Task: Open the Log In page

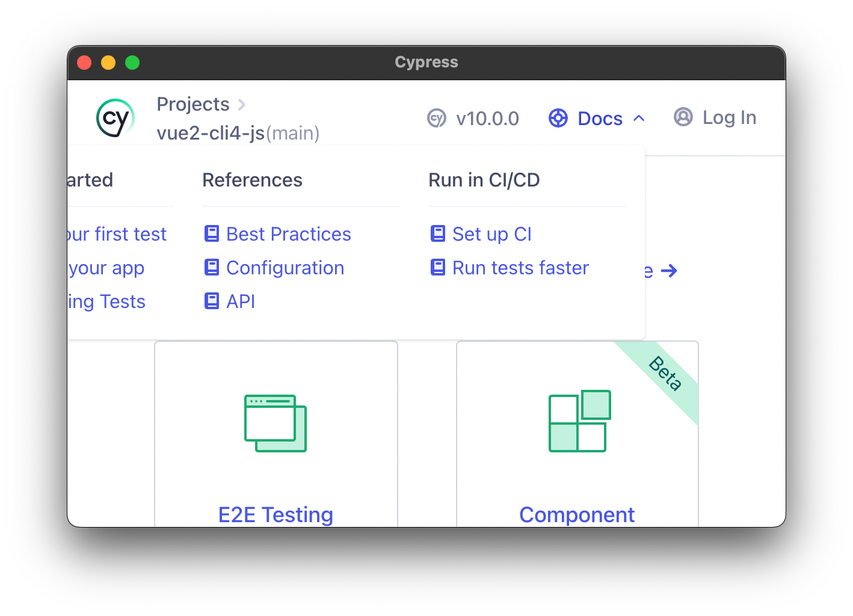Action: (730, 117)
